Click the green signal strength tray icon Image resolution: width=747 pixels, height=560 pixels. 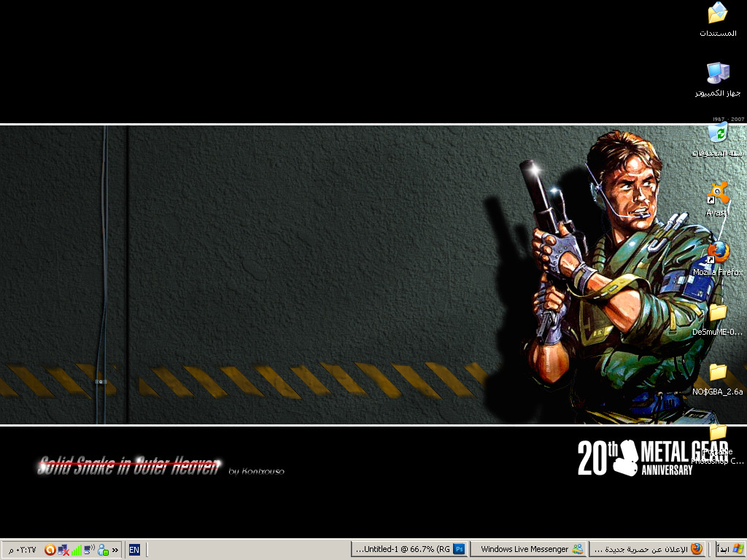77,551
